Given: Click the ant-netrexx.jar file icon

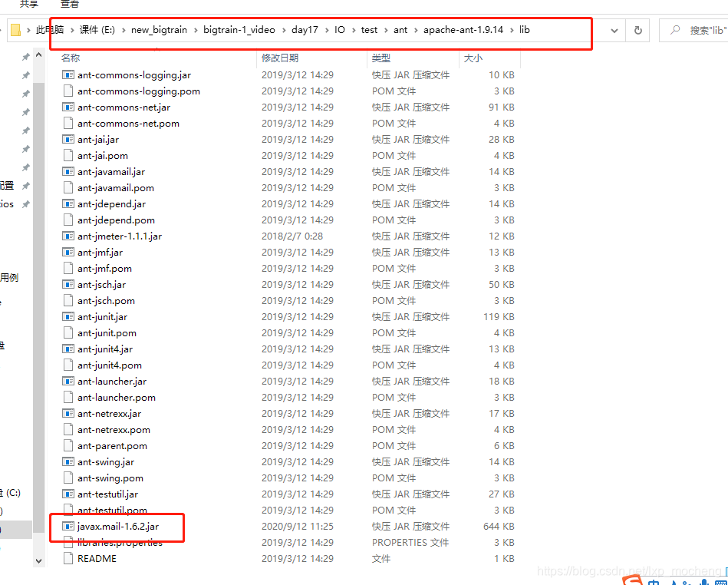Looking at the screenshot, I should tap(68, 414).
